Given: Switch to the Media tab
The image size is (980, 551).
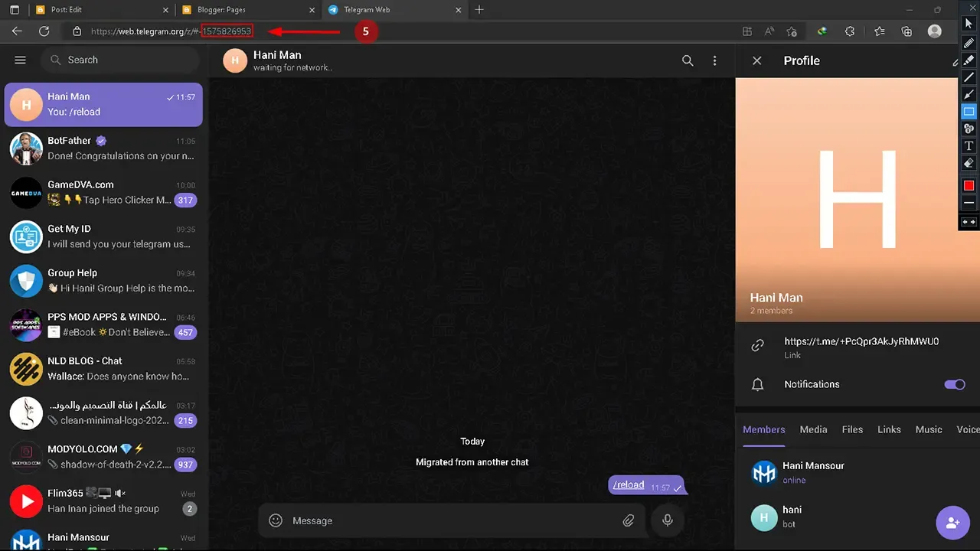Looking at the screenshot, I should tap(813, 429).
